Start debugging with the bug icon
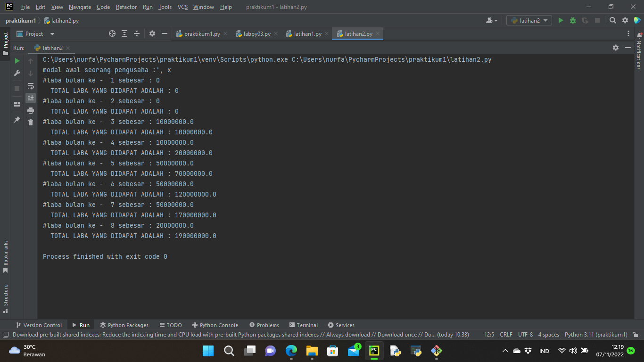The image size is (644, 362). 572,21
